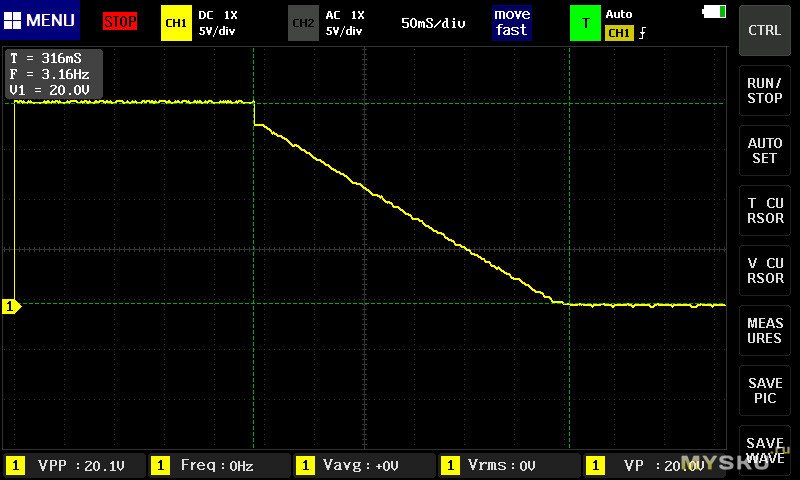Enable the gray CH2 channel button
This screenshot has height=480, width=800.
pos(303,23)
